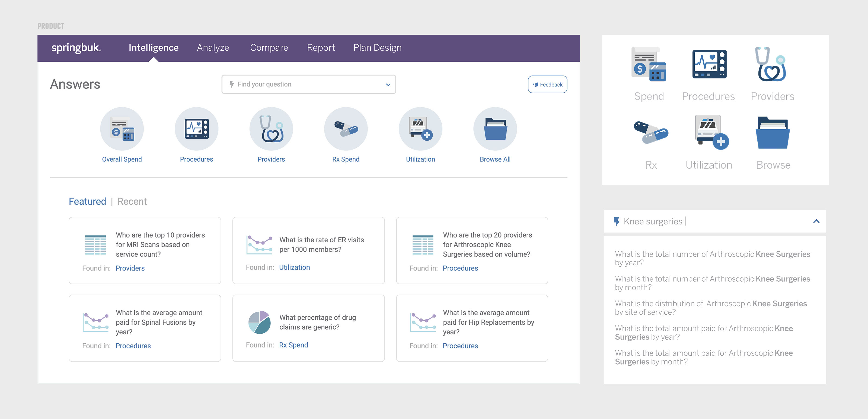Expand the Find your question dropdown arrow
This screenshot has height=419, width=868.
point(388,85)
